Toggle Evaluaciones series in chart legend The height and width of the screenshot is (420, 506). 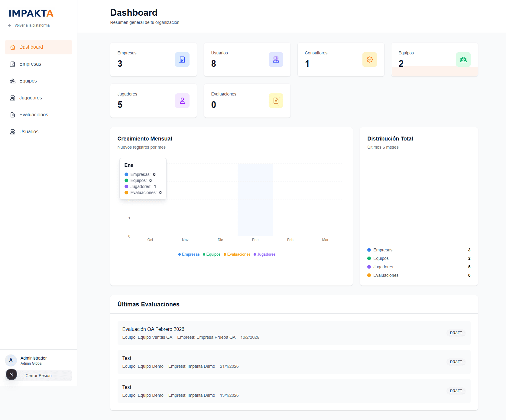pyautogui.click(x=237, y=254)
